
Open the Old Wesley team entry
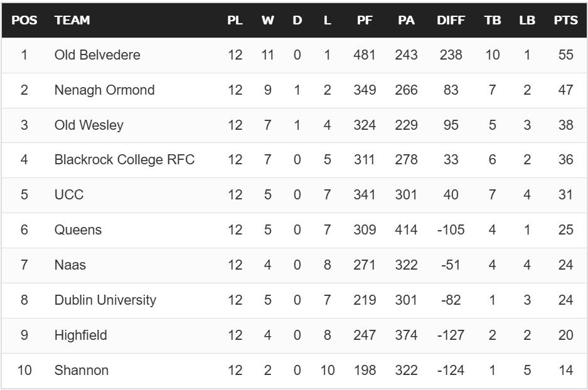pos(88,125)
